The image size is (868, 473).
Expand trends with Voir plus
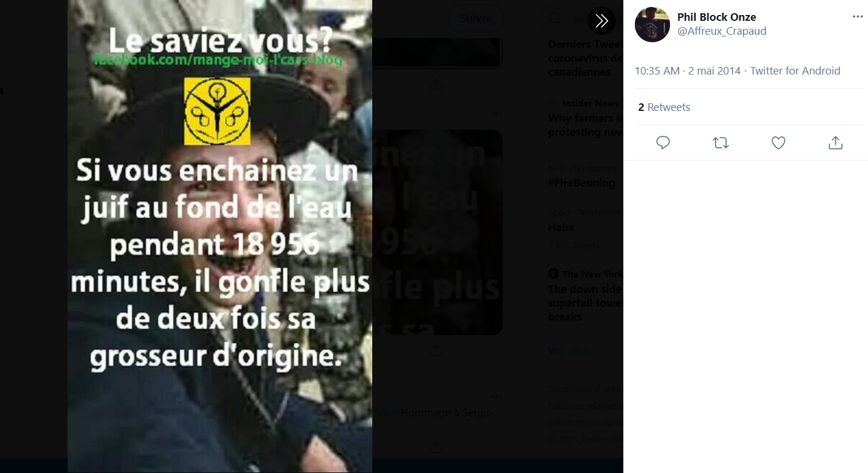tap(568, 351)
